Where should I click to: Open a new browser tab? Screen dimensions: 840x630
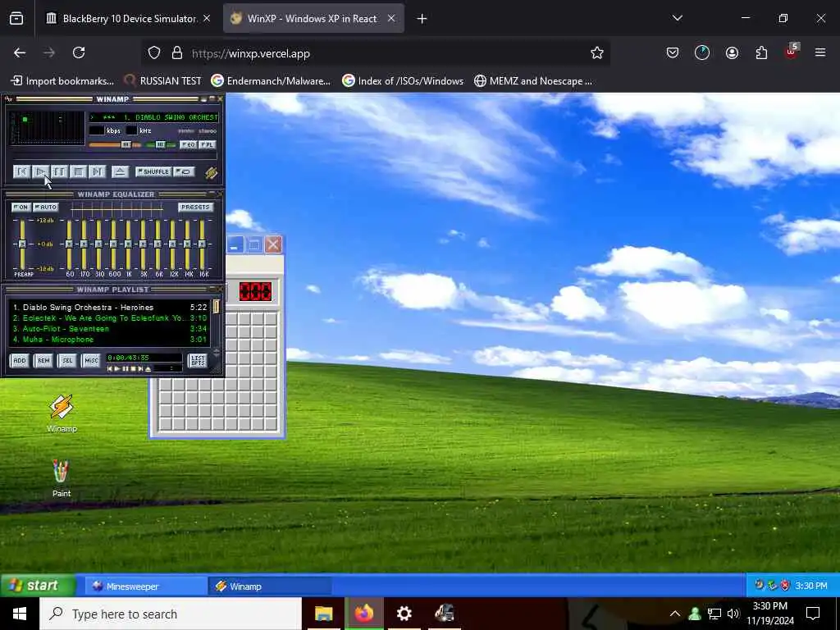422,19
